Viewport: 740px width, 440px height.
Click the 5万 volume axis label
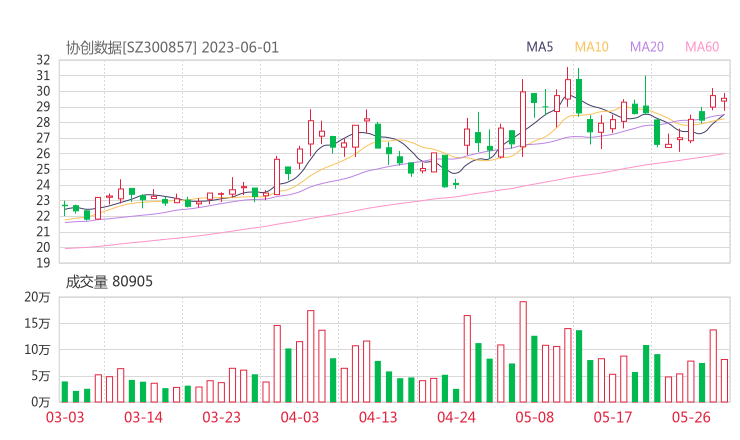[x=40, y=376]
